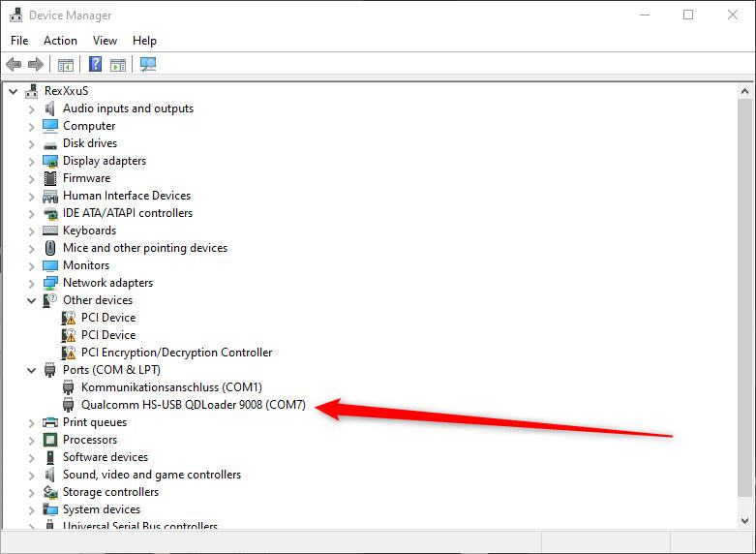Select the first PCI Device entry
Viewport: 756px width, 554px height.
point(108,318)
